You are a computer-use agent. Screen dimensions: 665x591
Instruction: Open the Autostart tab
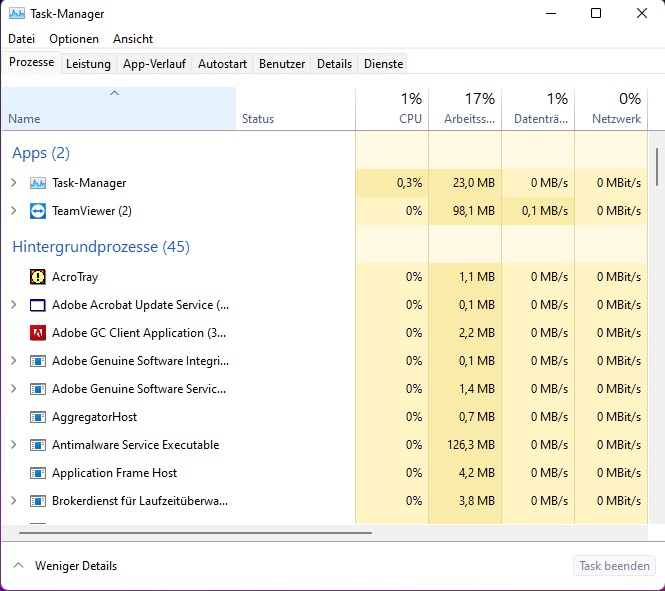click(222, 64)
